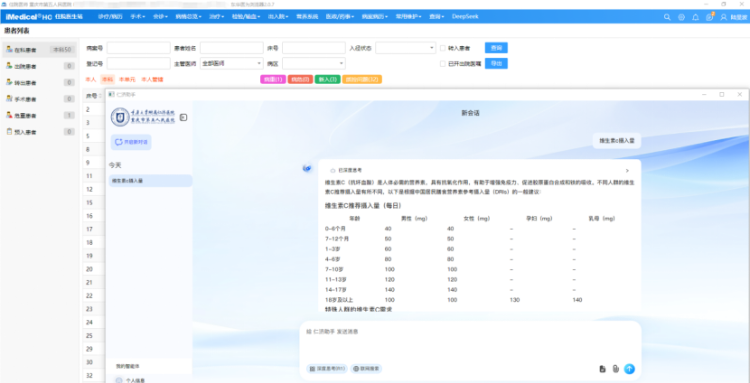
Task: Open the 主管医师 dropdown showing 全部医师
Action: pos(232,63)
